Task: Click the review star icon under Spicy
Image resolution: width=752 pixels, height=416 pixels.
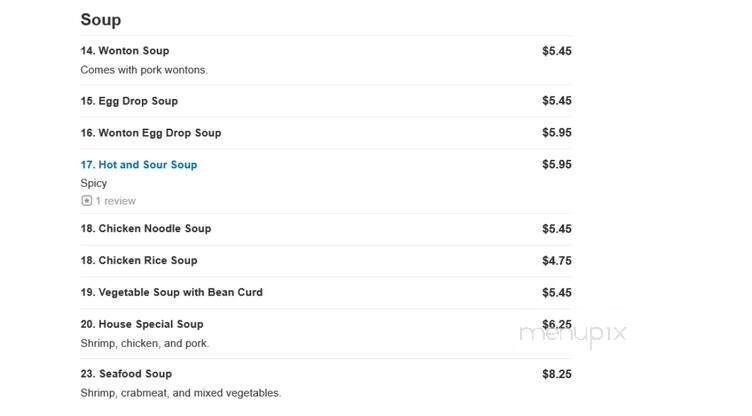Action: [86, 201]
